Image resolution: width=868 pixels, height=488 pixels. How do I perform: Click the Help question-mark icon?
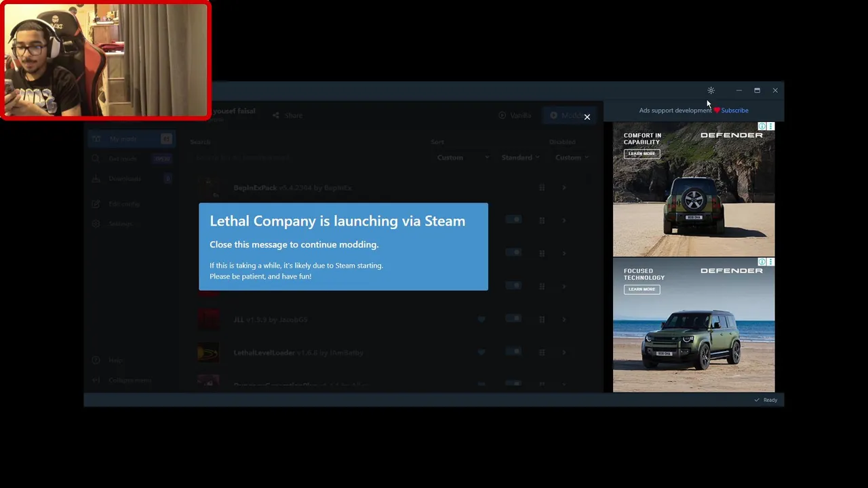coord(96,360)
